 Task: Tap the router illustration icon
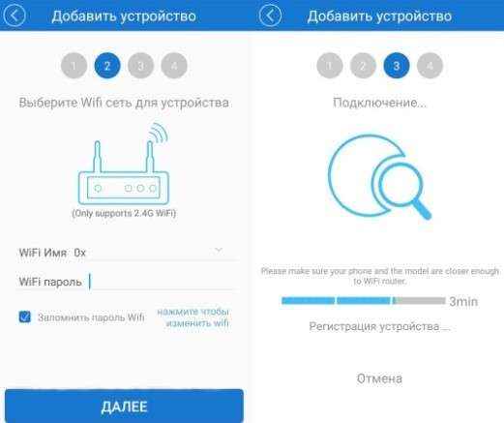(x=124, y=165)
